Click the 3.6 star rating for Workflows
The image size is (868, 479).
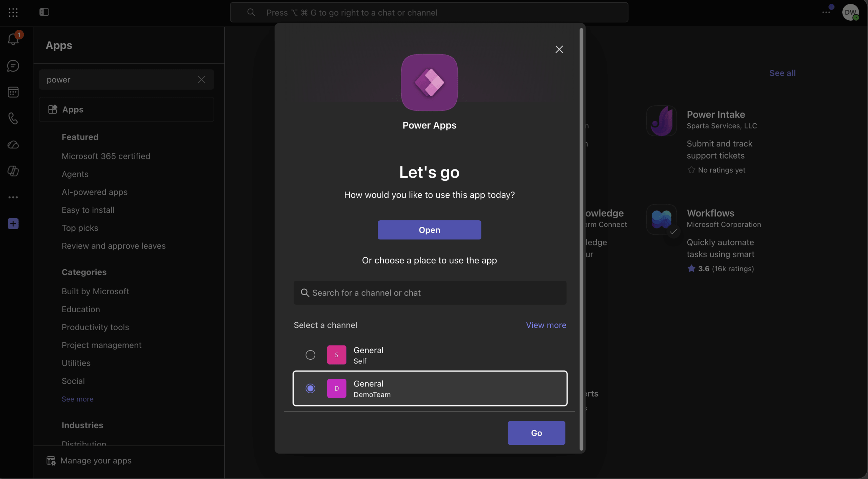pyautogui.click(x=720, y=269)
